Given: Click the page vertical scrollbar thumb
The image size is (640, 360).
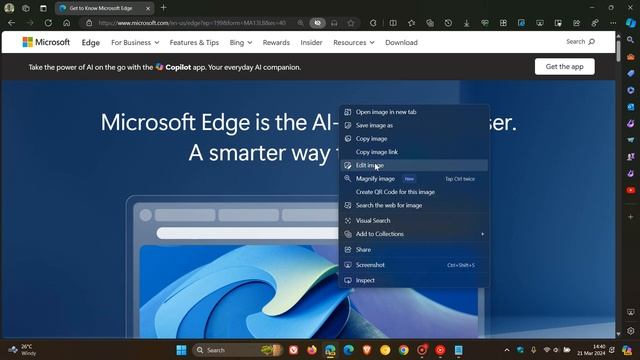Looking at the screenshot, I should pyautogui.click(x=618, y=51).
